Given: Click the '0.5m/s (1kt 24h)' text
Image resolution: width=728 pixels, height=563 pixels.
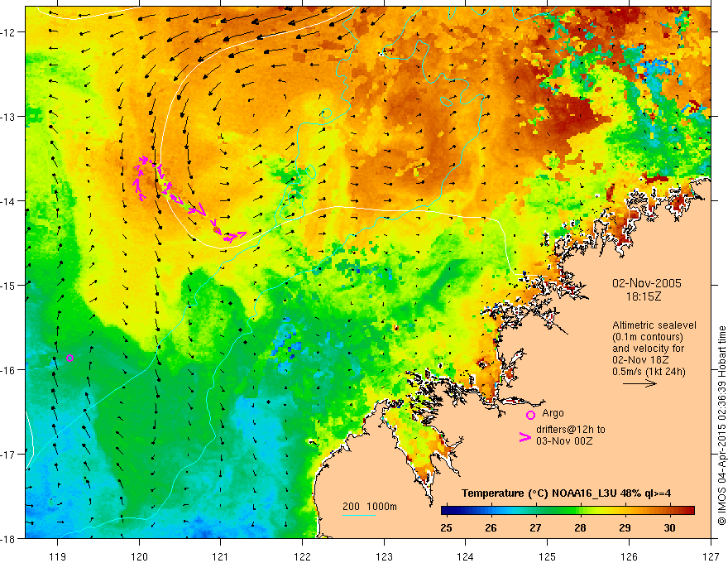Looking at the screenshot, I should pyautogui.click(x=649, y=372).
